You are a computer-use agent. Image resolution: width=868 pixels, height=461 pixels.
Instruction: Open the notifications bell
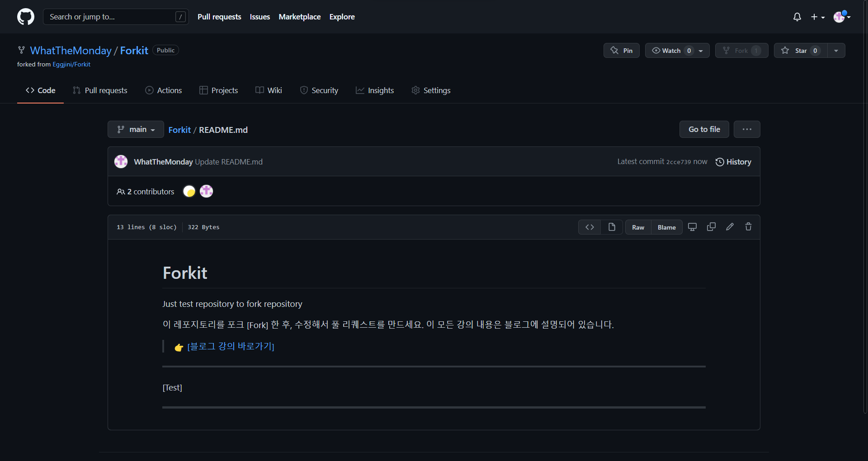pyautogui.click(x=797, y=17)
